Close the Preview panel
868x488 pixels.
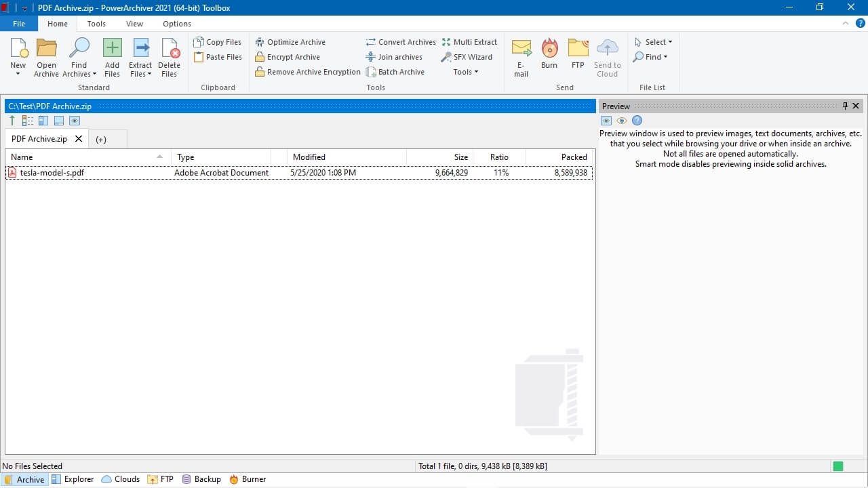(856, 106)
